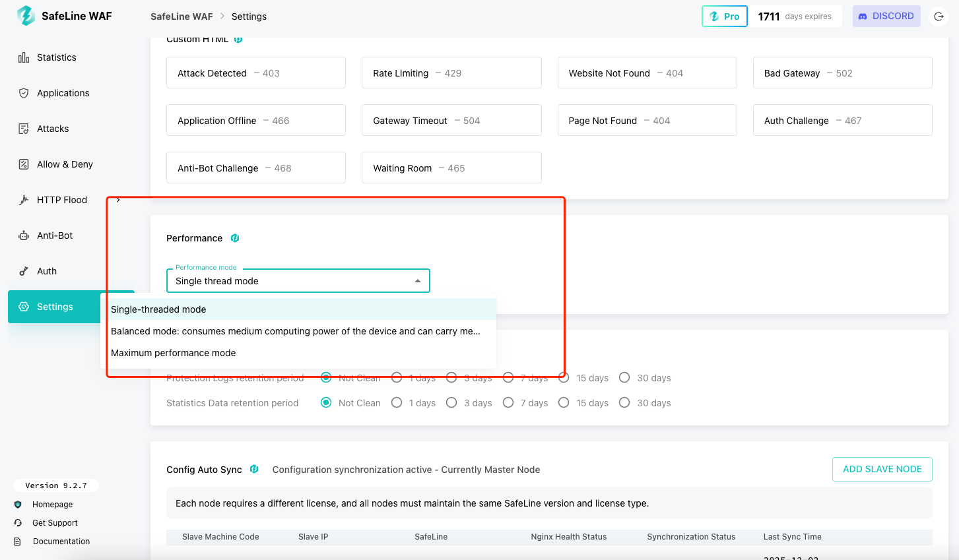Click the SafeLine WAF logo icon

[x=26, y=16]
